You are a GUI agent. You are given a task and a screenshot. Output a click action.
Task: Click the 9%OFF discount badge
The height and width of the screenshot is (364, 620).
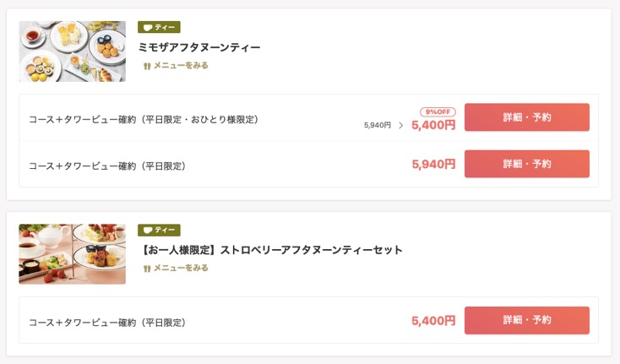(x=438, y=111)
